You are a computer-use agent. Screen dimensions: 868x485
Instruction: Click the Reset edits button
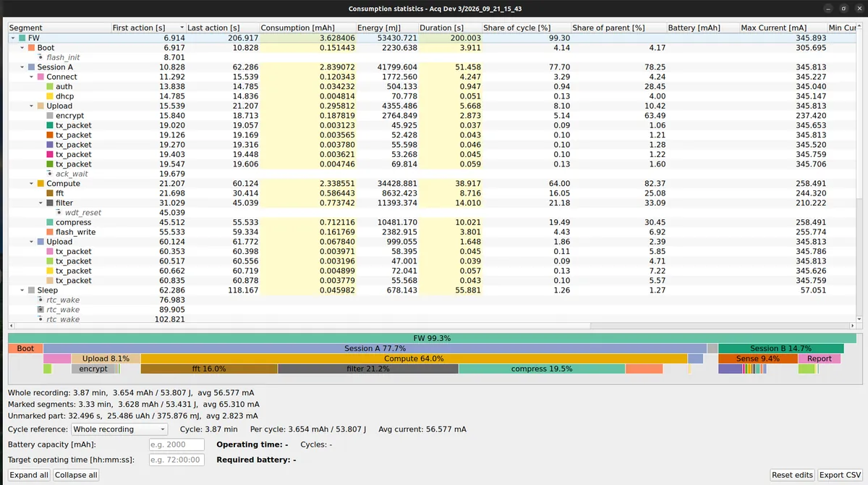pyautogui.click(x=793, y=475)
